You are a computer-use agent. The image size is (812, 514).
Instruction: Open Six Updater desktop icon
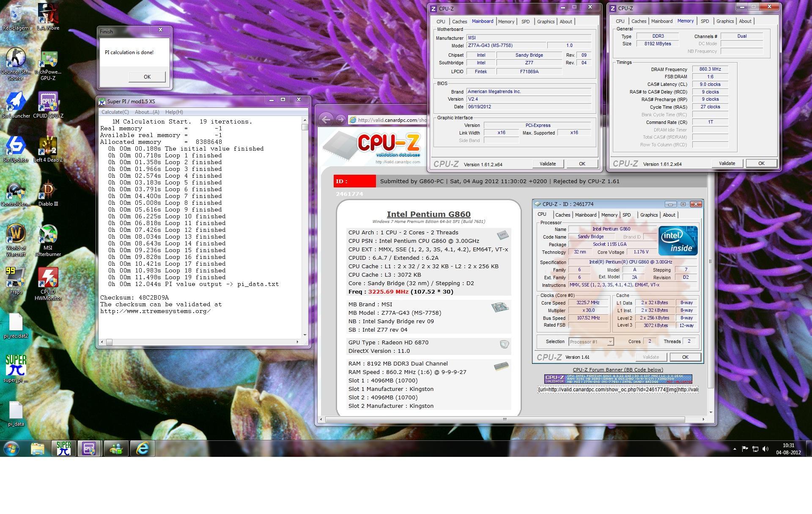pos(16,149)
